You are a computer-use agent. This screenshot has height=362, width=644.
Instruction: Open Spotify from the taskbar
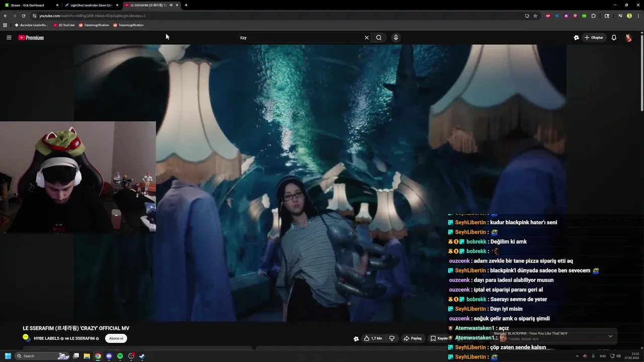tap(120, 356)
